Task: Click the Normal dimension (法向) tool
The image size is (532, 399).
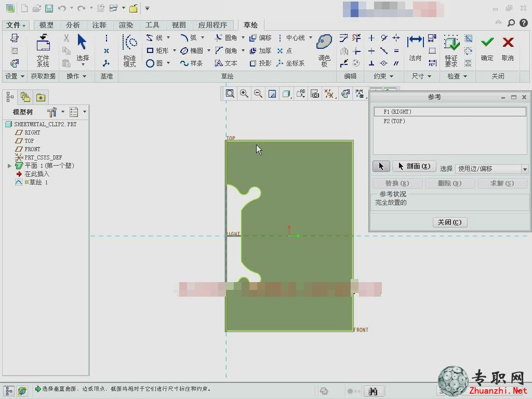Action: (x=415, y=48)
